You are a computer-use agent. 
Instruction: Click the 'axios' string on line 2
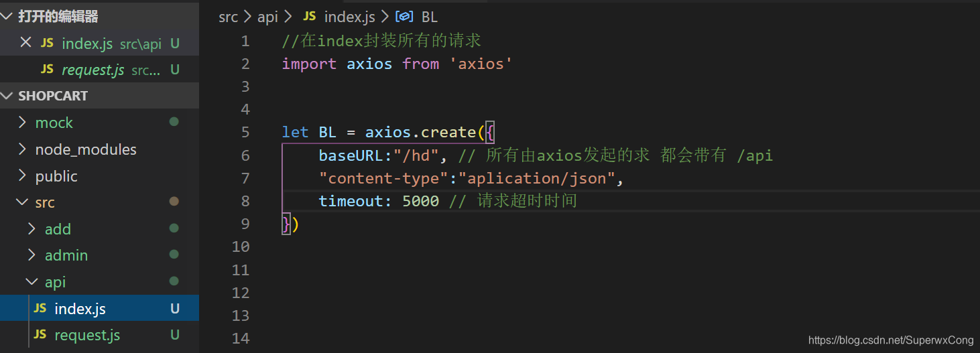[481, 64]
